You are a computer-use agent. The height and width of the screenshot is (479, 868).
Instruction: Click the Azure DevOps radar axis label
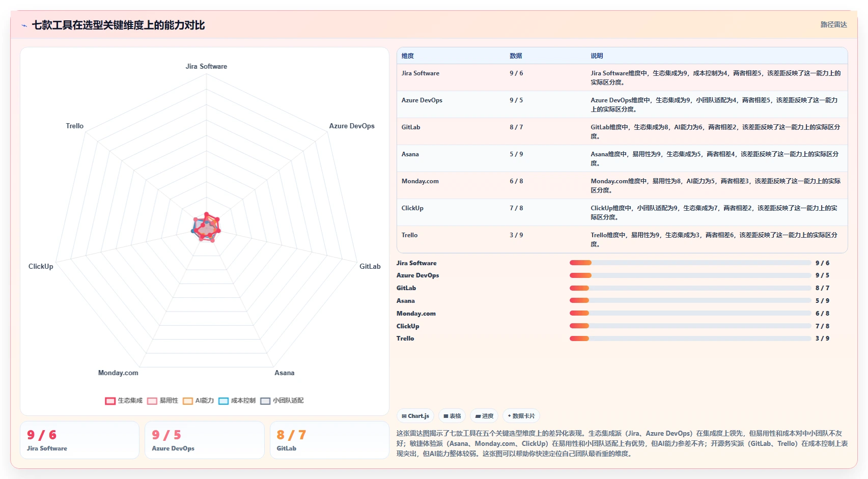pos(352,126)
